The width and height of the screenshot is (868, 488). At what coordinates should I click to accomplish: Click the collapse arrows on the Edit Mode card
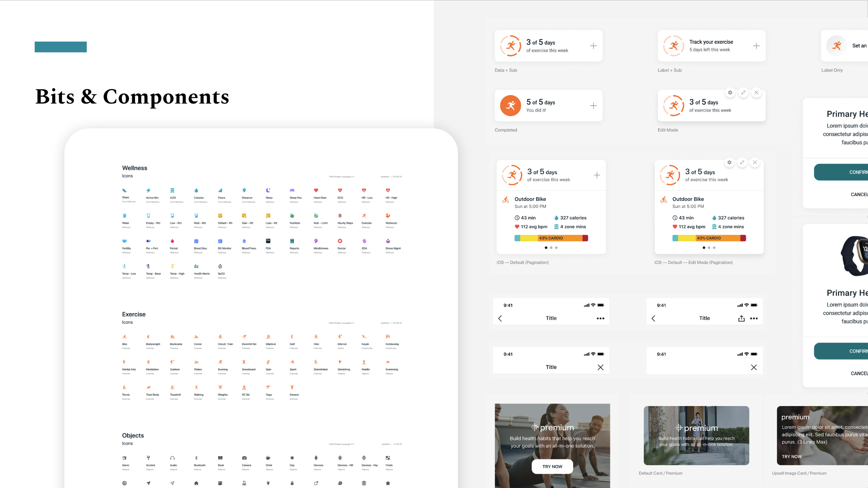[x=743, y=93]
